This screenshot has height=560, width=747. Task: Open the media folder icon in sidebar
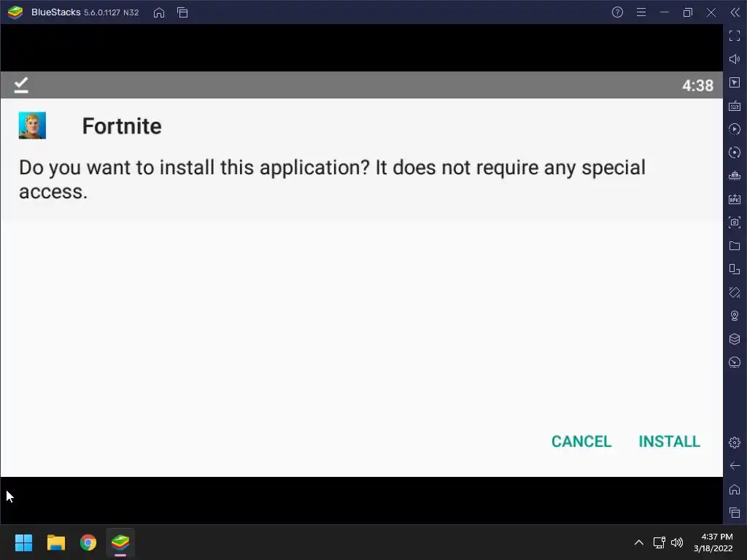coord(735,246)
